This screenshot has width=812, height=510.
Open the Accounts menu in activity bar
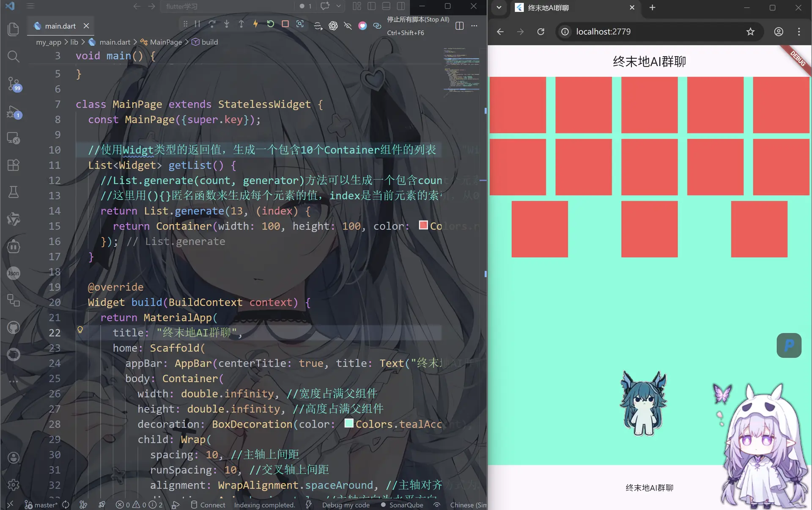[x=14, y=458]
